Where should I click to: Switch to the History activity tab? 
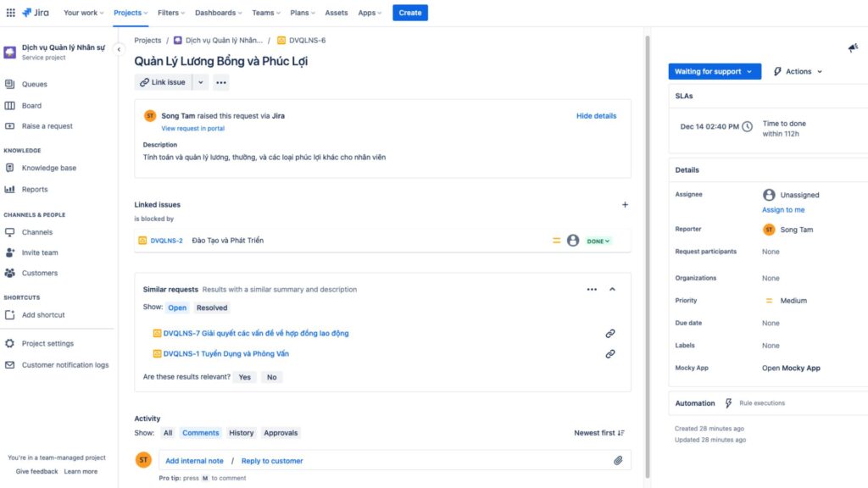point(242,433)
